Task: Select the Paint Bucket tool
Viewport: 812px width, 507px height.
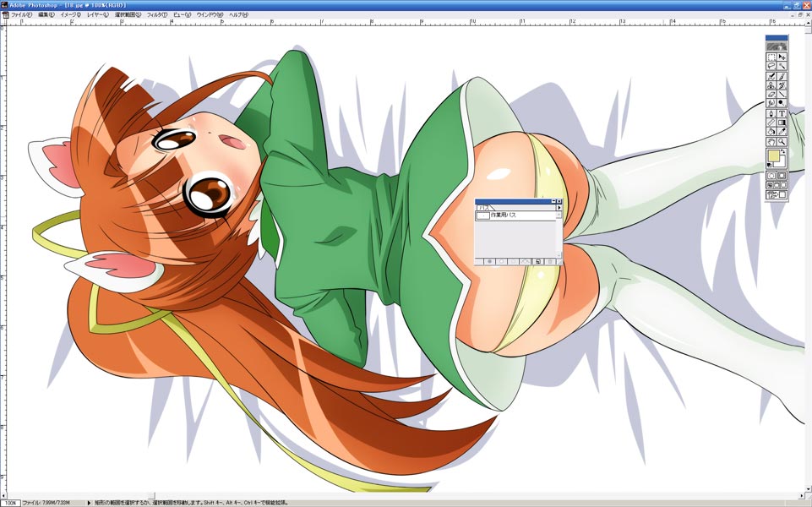Action: [x=771, y=131]
